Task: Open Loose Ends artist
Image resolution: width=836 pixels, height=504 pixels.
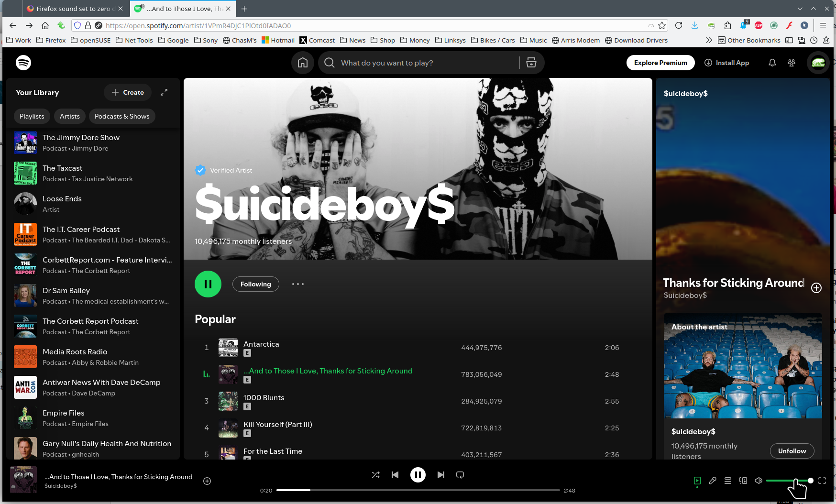Action: (93, 204)
